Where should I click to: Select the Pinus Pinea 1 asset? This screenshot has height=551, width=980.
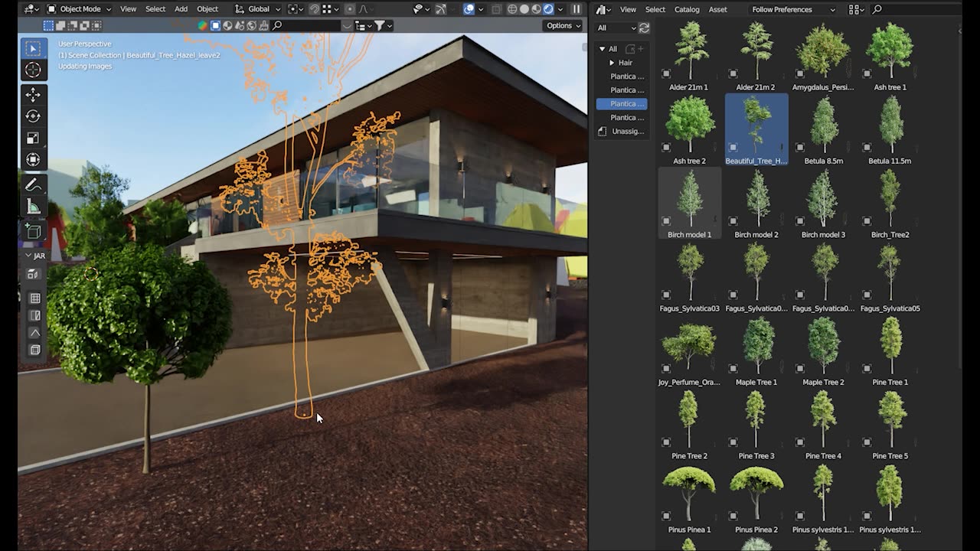689,498
